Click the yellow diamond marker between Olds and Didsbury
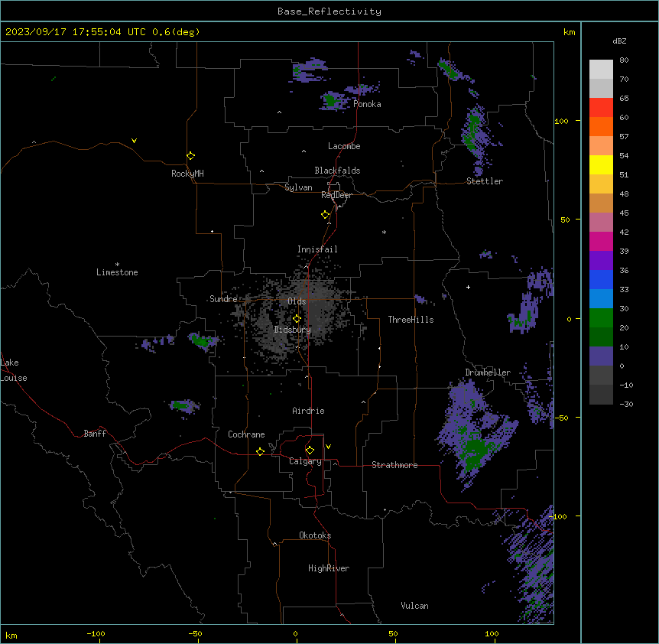659x644 pixels. (297, 319)
